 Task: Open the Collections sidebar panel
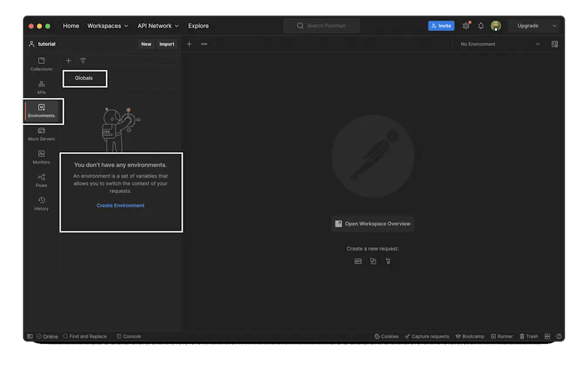pyautogui.click(x=40, y=63)
